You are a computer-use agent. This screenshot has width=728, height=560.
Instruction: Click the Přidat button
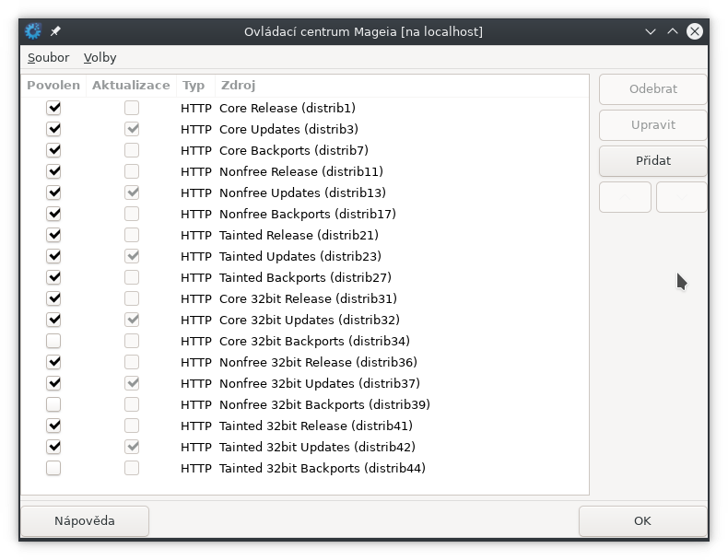[x=652, y=161]
